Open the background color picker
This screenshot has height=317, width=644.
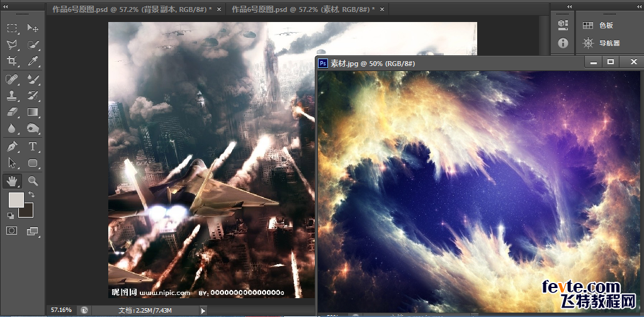[x=28, y=212]
